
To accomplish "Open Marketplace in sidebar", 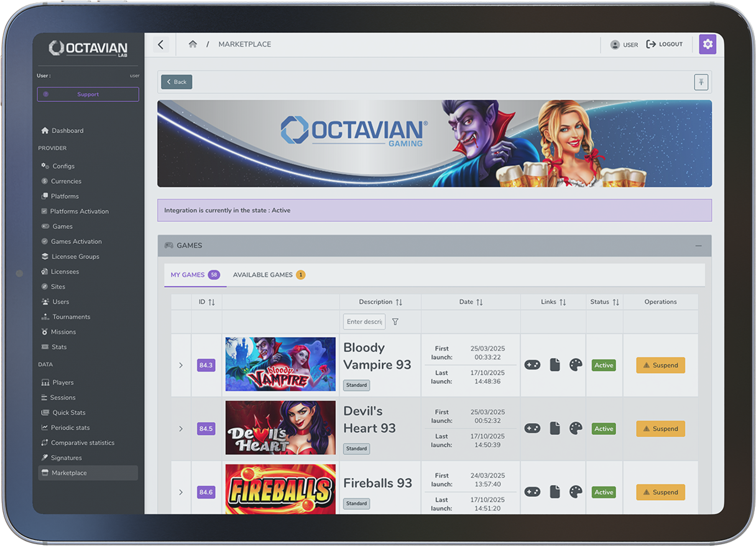I will [88, 473].
